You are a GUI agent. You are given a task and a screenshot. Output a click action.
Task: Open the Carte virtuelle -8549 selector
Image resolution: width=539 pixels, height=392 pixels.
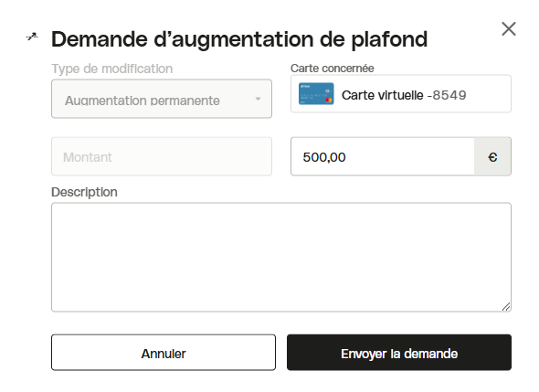401,93
